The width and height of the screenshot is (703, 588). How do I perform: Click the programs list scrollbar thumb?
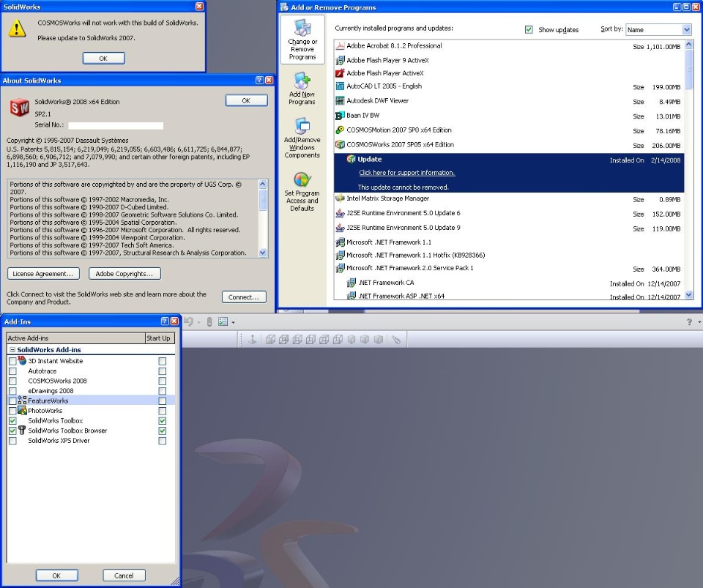(x=689, y=70)
